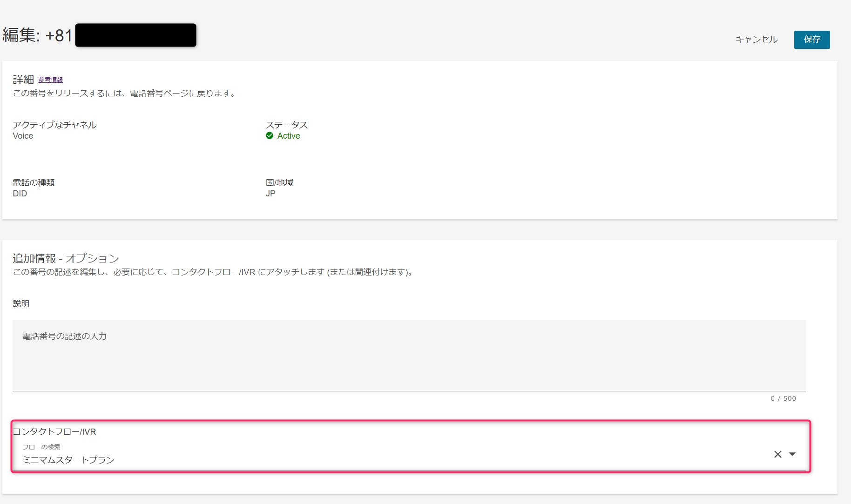Click the green Active status checkmark icon
Image resolution: width=851 pixels, height=504 pixels.
click(270, 136)
